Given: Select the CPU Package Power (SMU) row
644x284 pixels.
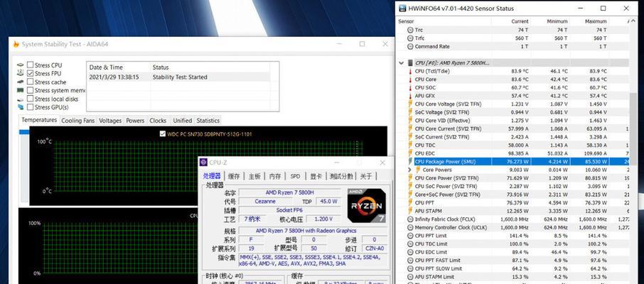Looking at the screenshot, I should click(521, 161).
